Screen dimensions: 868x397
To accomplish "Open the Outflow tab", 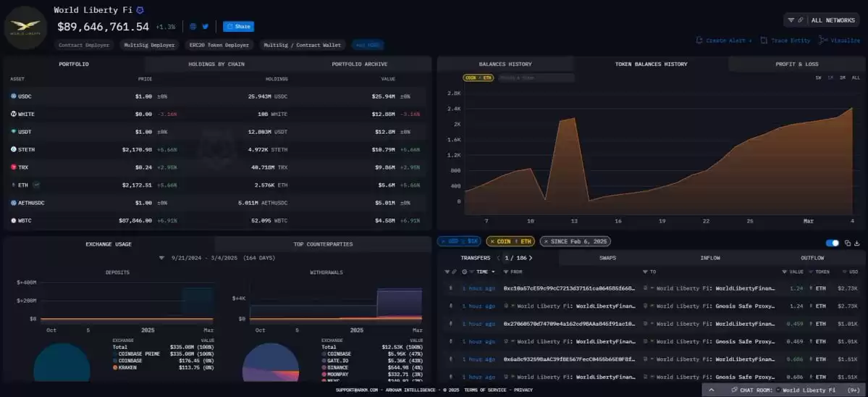I will pos(812,258).
